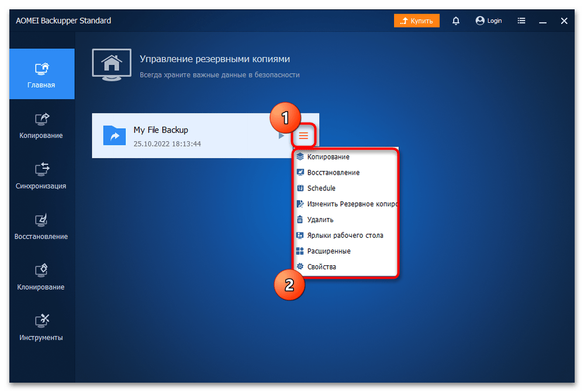Image resolution: width=584 pixels, height=392 pixels.
Task: Choose Свойства in the context menu
Action: pos(345,266)
